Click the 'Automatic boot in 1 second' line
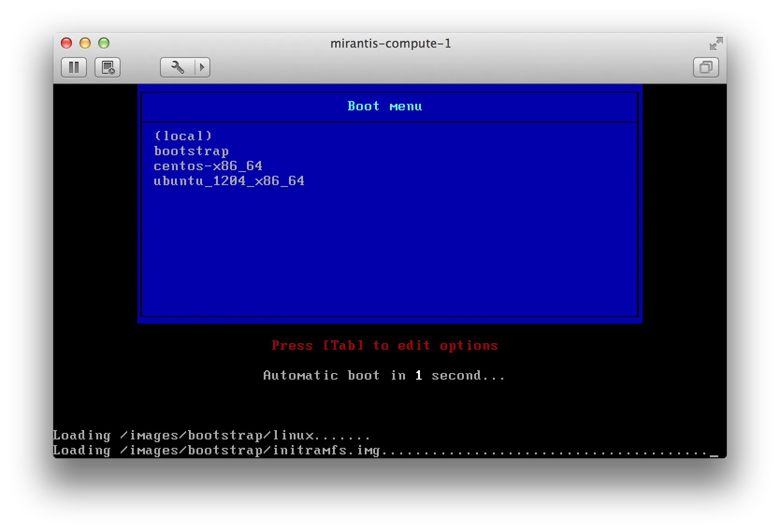 point(384,375)
